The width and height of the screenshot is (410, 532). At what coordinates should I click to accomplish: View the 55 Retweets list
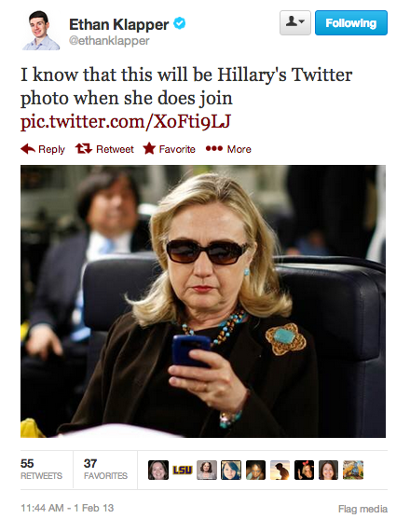click(x=41, y=470)
